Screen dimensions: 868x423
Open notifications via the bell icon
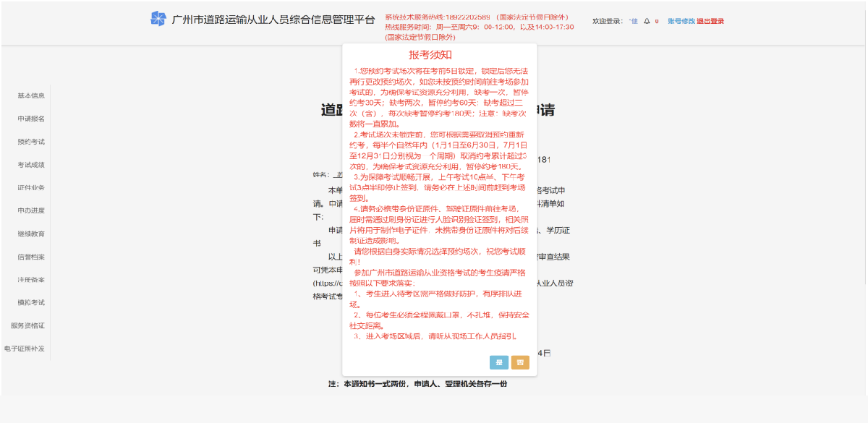coord(647,21)
